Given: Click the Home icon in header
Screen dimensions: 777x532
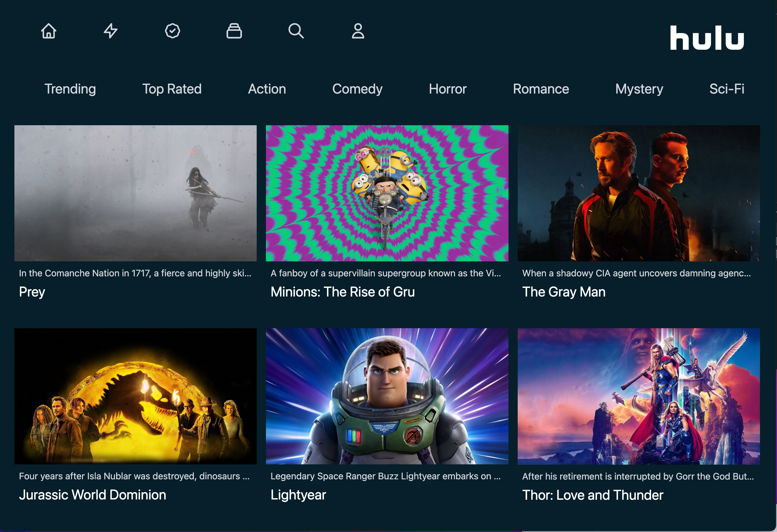Looking at the screenshot, I should (x=48, y=31).
